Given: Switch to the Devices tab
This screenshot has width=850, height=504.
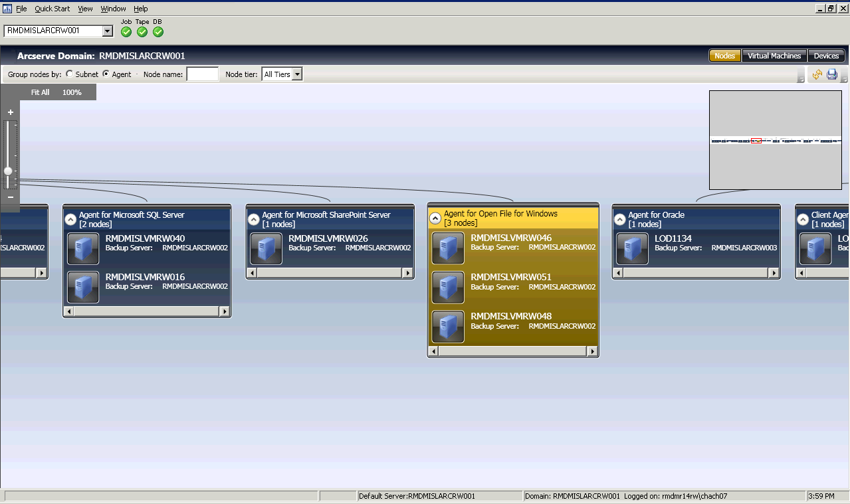Looking at the screenshot, I should pyautogui.click(x=827, y=56).
